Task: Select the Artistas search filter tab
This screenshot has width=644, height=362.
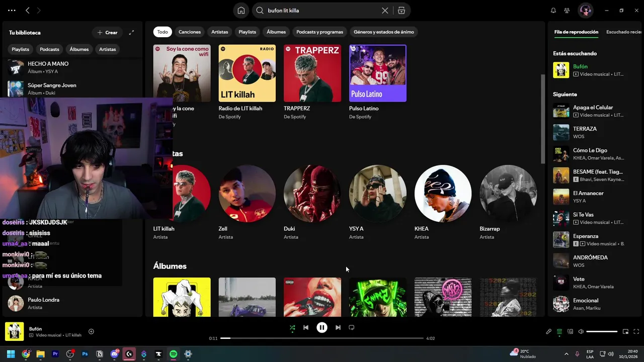Action: pyautogui.click(x=220, y=32)
